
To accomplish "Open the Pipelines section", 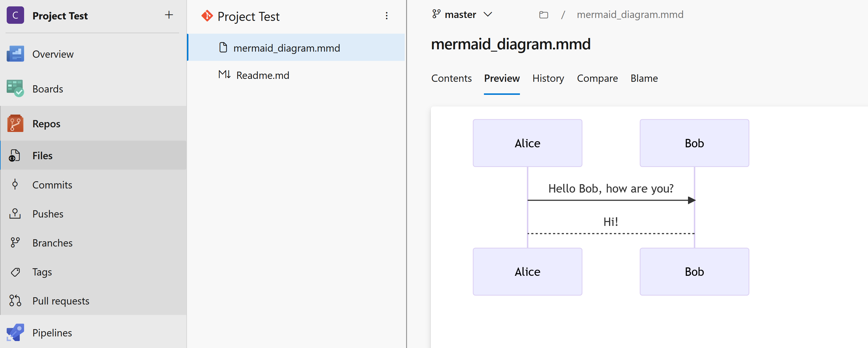I will [x=52, y=333].
